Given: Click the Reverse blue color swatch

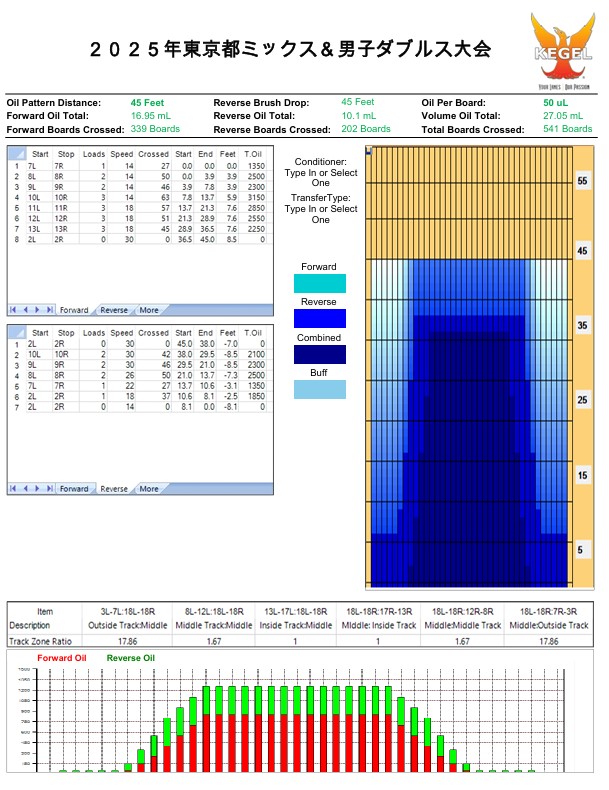Looking at the screenshot, I should coord(320,318).
